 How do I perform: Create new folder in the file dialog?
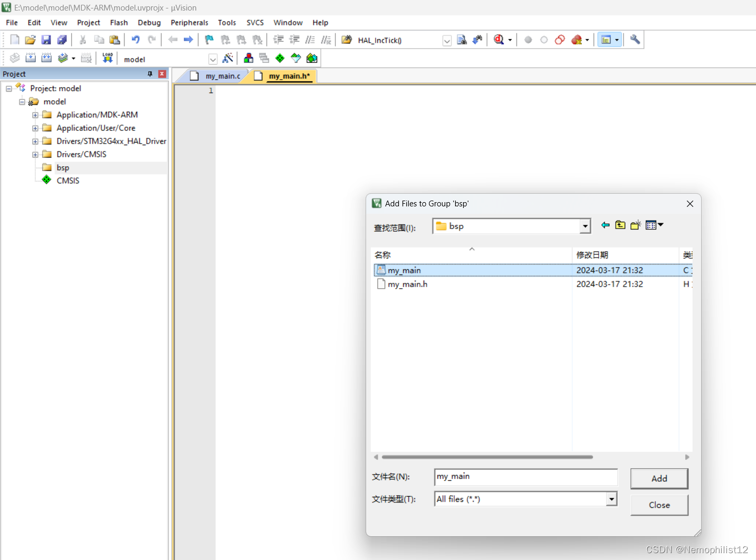point(636,225)
